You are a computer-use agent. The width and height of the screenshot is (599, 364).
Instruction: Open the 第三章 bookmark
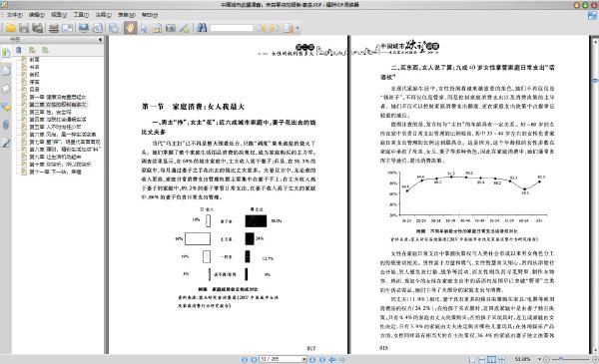tap(50, 112)
